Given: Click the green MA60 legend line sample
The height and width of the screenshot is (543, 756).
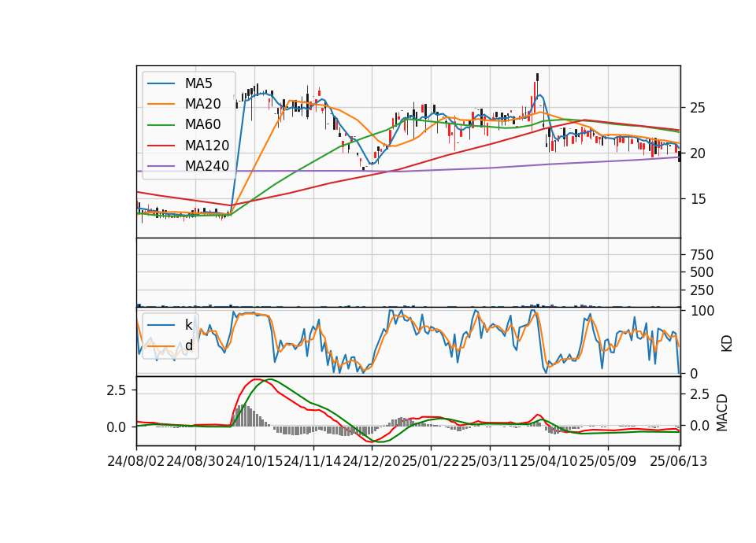Looking at the screenshot, I should click(161, 125).
